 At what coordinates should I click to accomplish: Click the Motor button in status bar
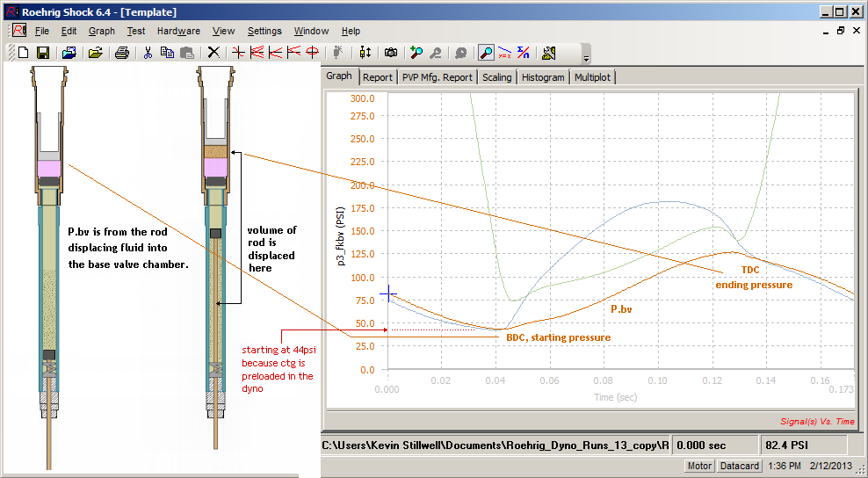(x=699, y=466)
